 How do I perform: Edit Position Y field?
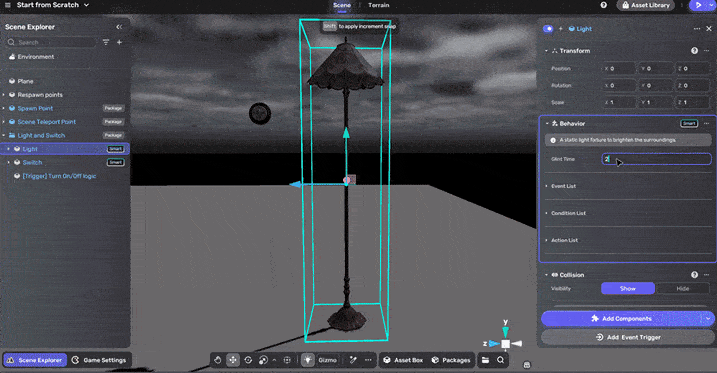coord(656,69)
